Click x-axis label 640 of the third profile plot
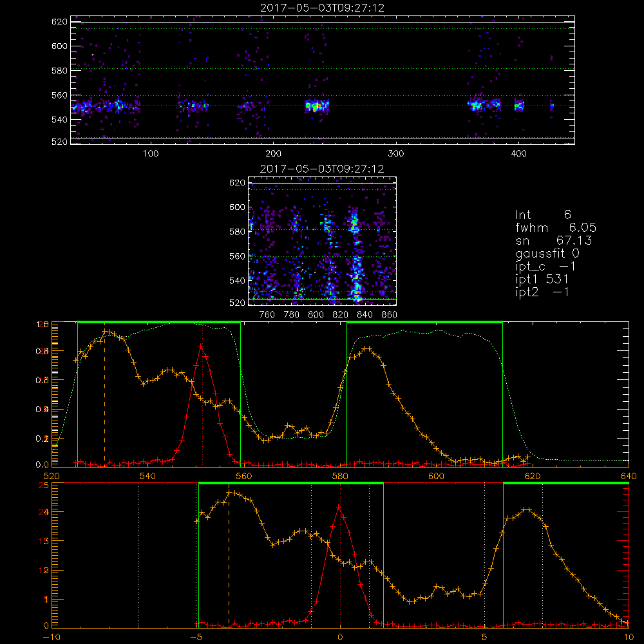This screenshot has height=644, width=644. pos(629,476)
